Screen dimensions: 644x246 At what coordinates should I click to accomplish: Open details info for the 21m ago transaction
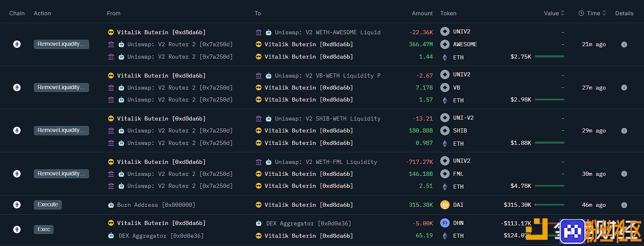[624, 45]
